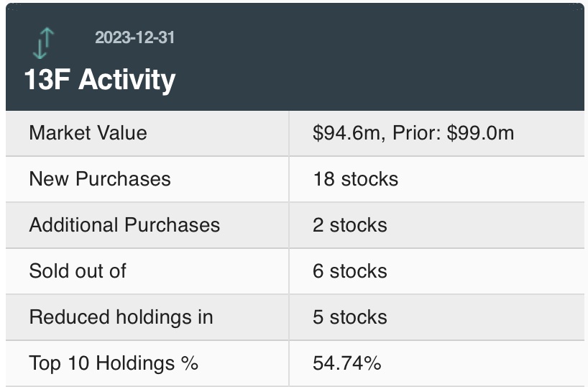Select the Sold out of label
This screenshot has width=588, height=387.
(78, 271)
